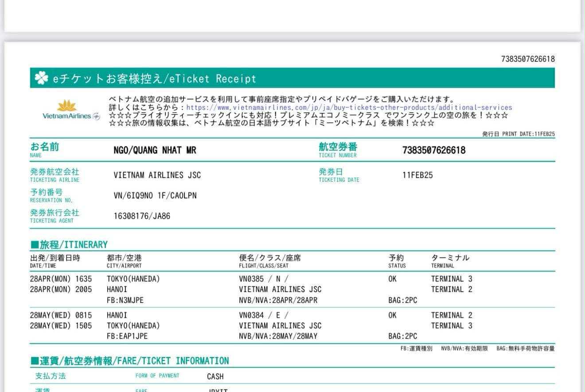Click the bold ticket number beside TICKET NUMBER label

tap(433, 150)
